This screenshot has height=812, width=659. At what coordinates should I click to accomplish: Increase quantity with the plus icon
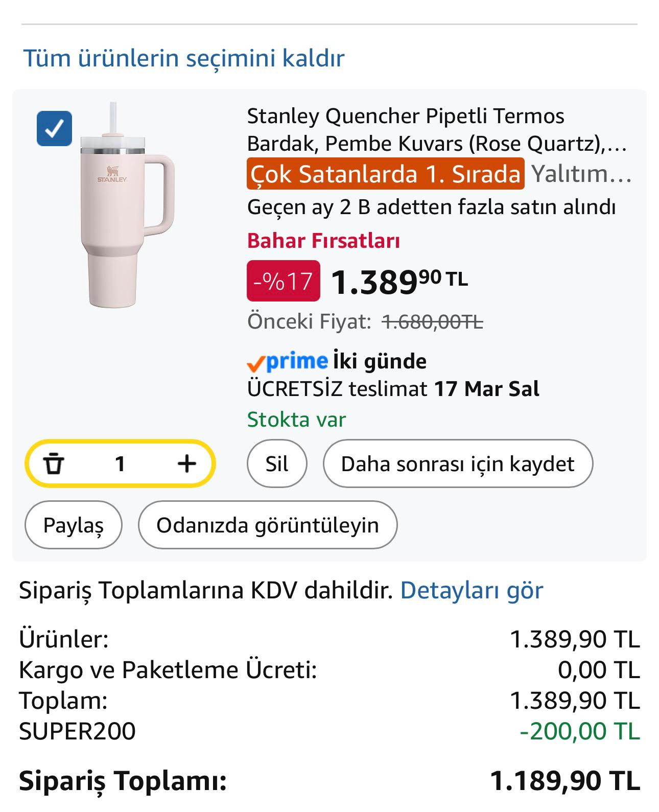[x=186, y=464]
